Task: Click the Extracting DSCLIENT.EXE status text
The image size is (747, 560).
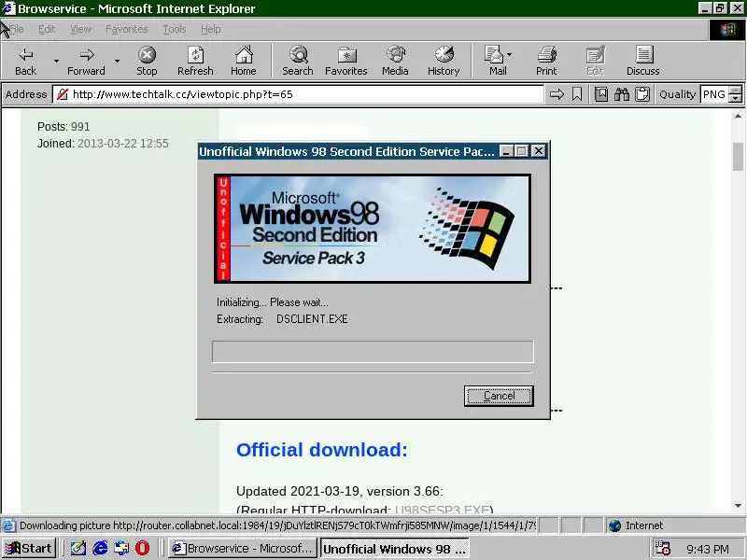Action: 282,319
